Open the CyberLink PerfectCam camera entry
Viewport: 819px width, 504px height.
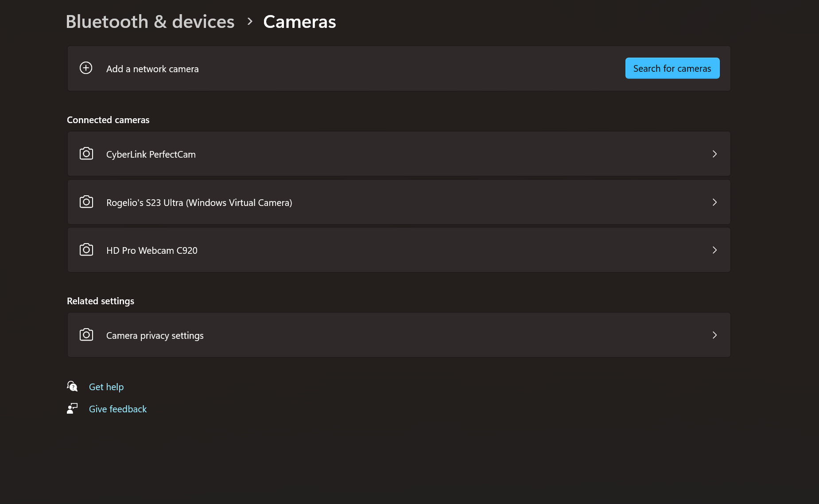pos(399,154)
